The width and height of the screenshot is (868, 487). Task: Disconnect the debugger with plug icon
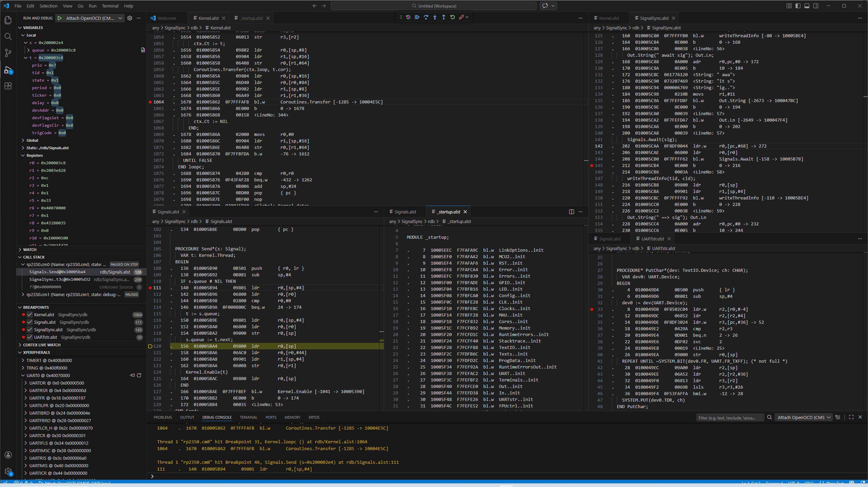[x=461, y=17]
